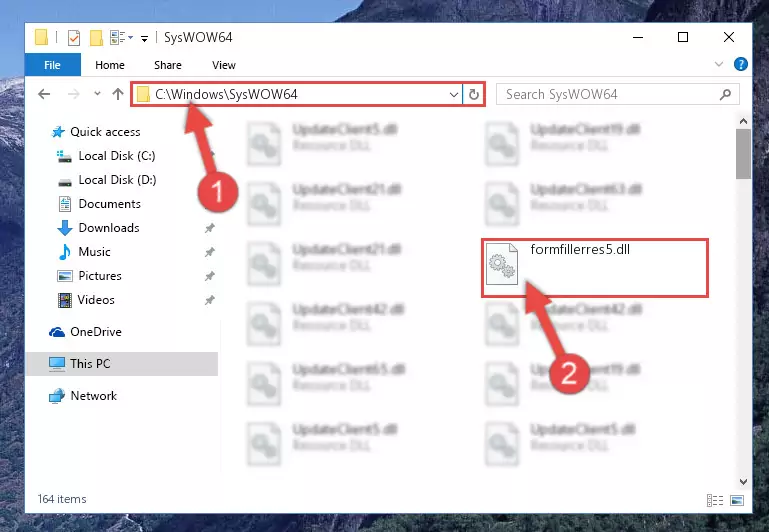Click the Forward navigation arrow
This screenshot has height=532, width=769.
(x=74, y=94)
